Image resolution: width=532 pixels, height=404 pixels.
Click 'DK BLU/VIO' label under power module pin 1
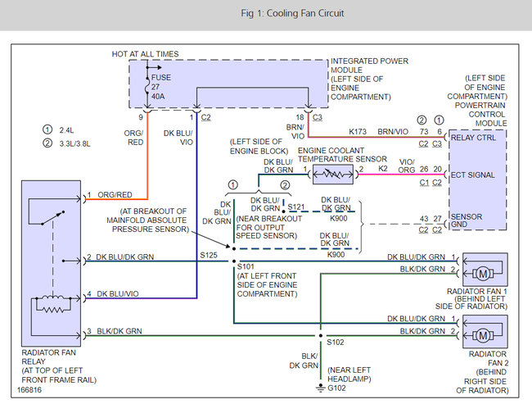pyautogui.click(x=178, y=138)
